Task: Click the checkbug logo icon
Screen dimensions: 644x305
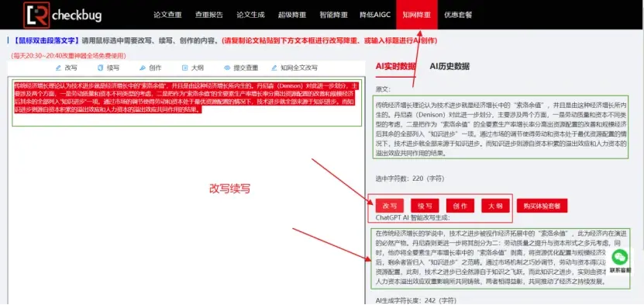Action: [36, 15]
